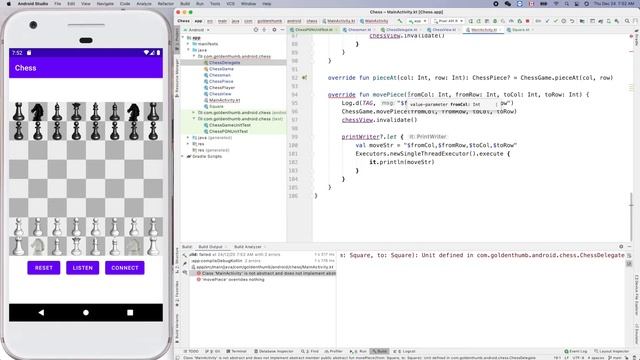Switch to the Square.kt editor tab

point(520,30)
